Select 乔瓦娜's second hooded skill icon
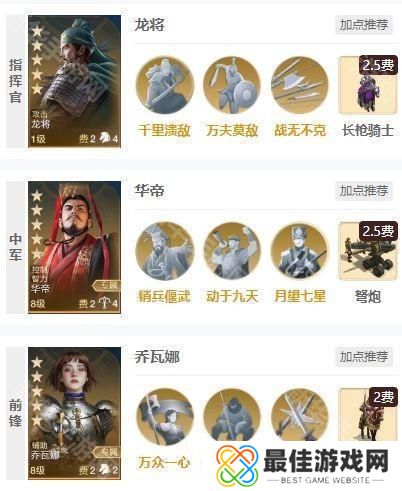 pos(232,415)
